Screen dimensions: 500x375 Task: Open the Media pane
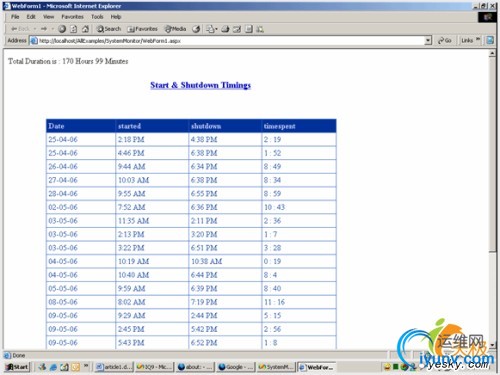(x=175, y=29)
